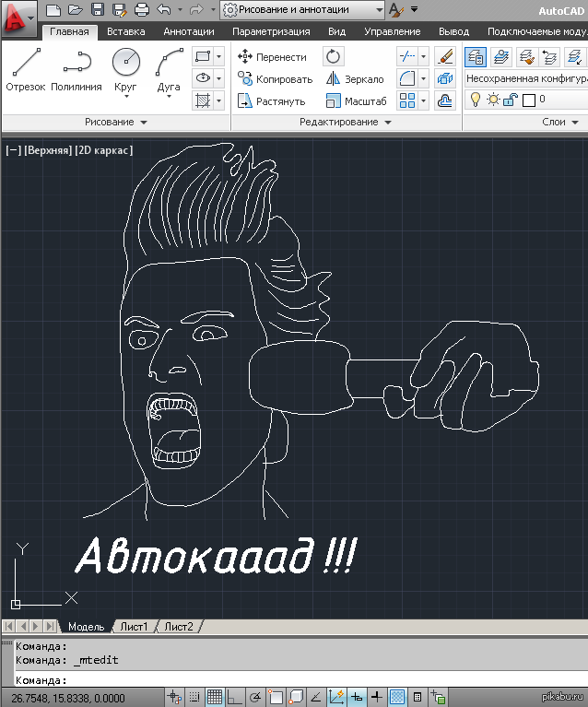Toggle Ortho Mode in status bar

[x=234, y=697]
